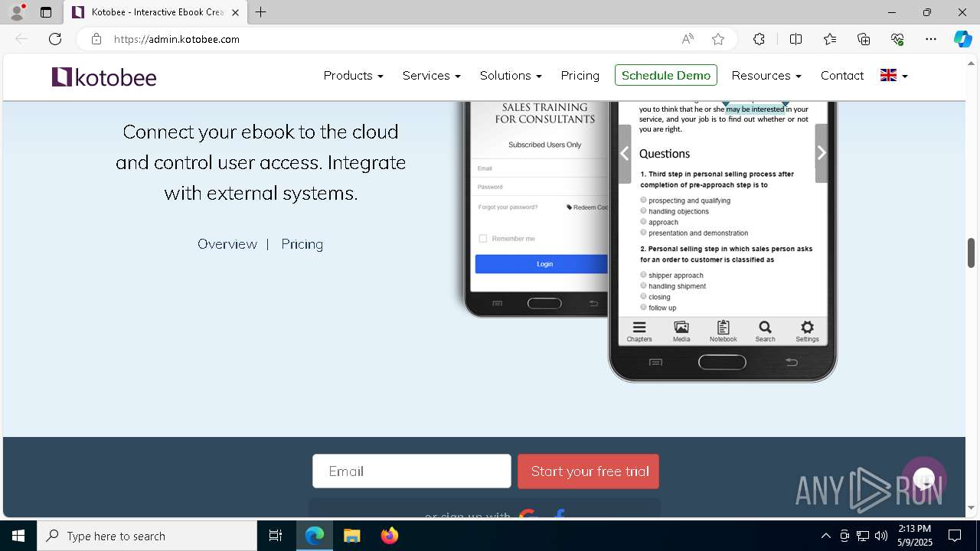980x551 pixels.
Task: Select 'follow up' radio option
Action: pyautogui.click(x=644, y=307)
